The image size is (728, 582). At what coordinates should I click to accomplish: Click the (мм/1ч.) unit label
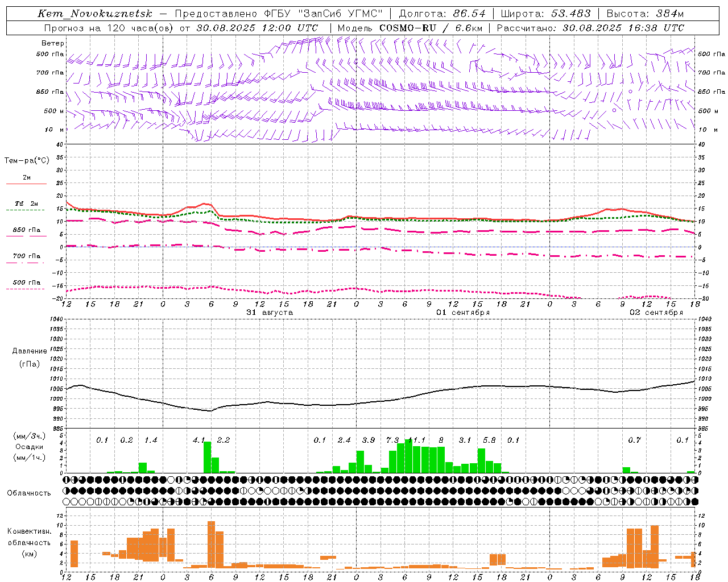click(x=29, y=458)
